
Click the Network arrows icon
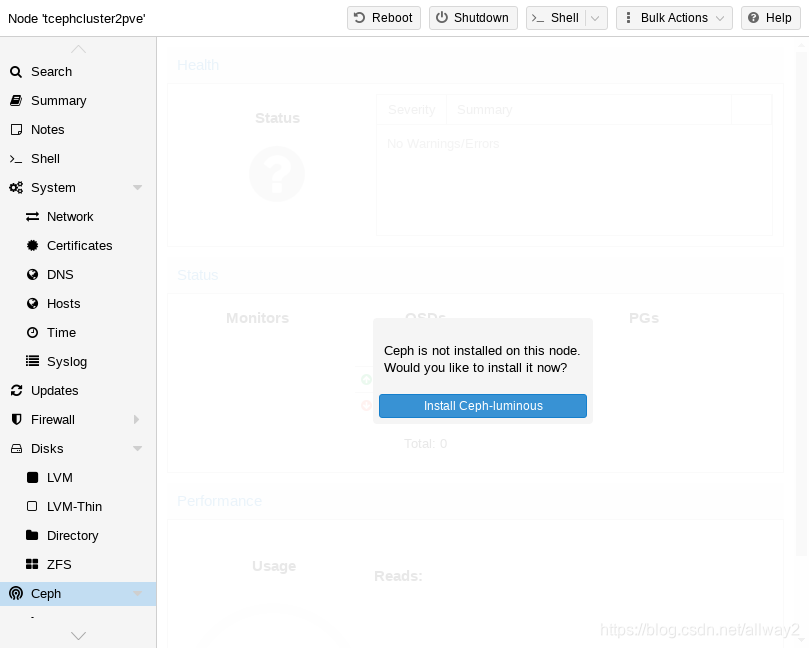click(33, 217)
